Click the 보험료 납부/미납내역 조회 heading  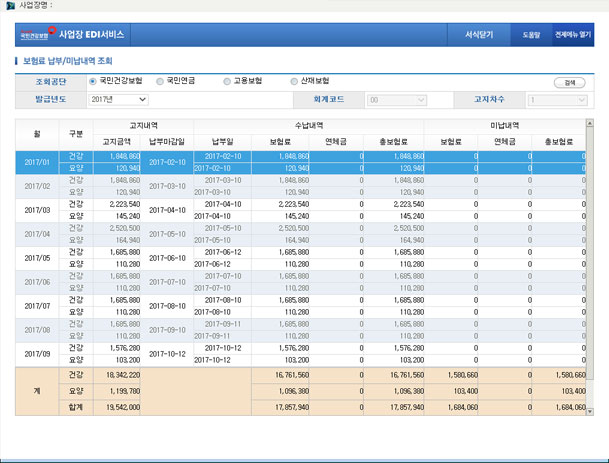(x=68, y=61)
